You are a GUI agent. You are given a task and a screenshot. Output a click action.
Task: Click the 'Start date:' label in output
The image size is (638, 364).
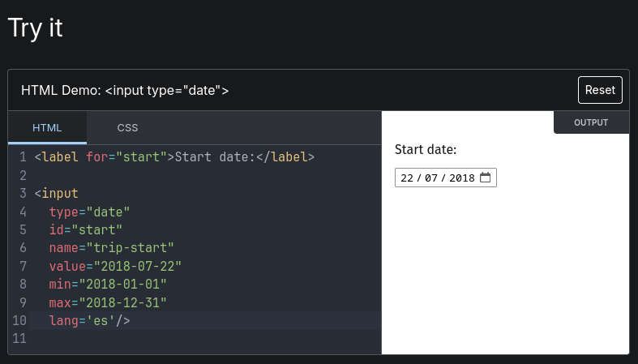[425, 149]
